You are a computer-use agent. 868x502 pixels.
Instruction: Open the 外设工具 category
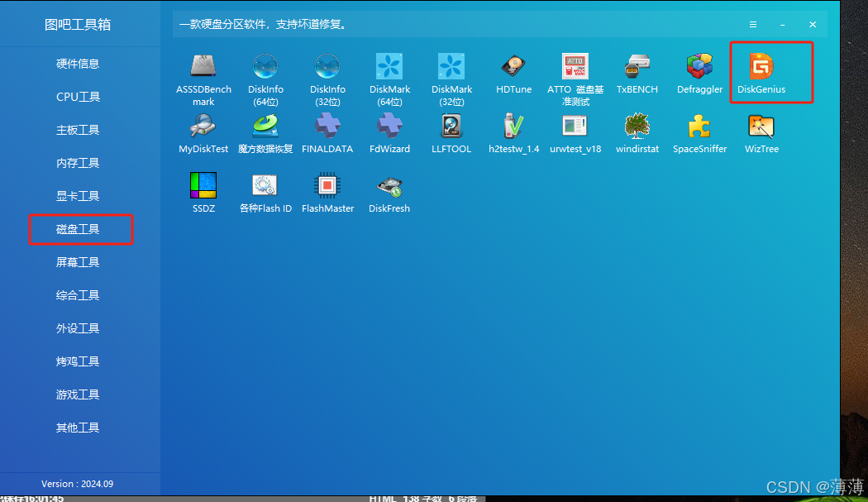(x=78, y=328)
